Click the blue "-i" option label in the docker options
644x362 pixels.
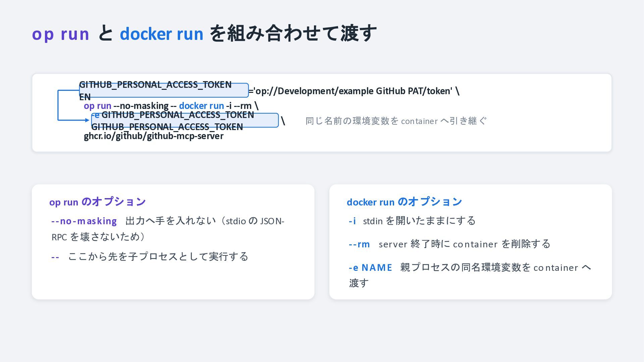352,221
